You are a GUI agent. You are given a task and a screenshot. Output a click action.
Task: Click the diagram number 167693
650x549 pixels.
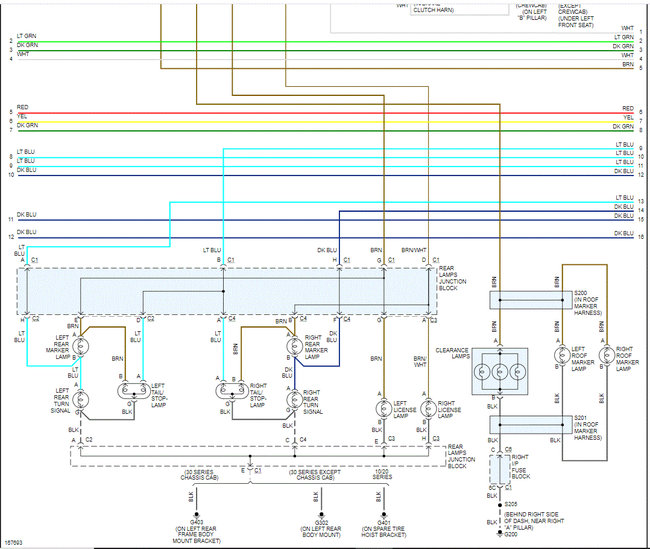click(x=14, y=542)
